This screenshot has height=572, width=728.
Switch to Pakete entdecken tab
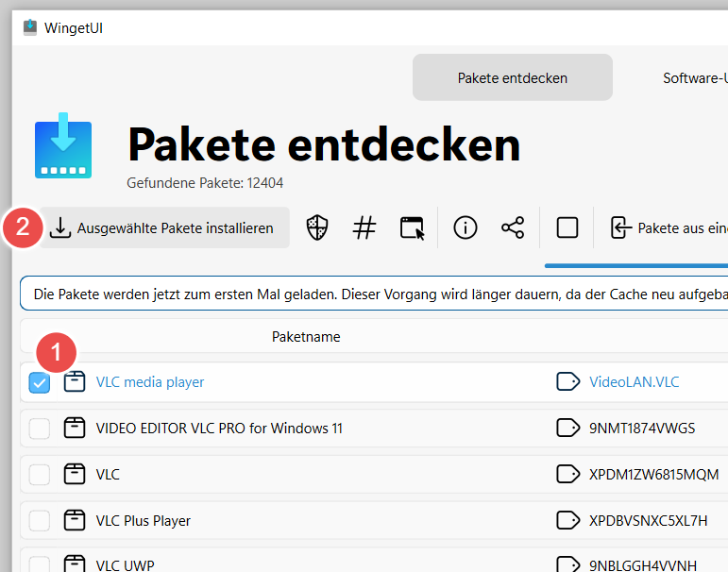click(x=513, y=77)
